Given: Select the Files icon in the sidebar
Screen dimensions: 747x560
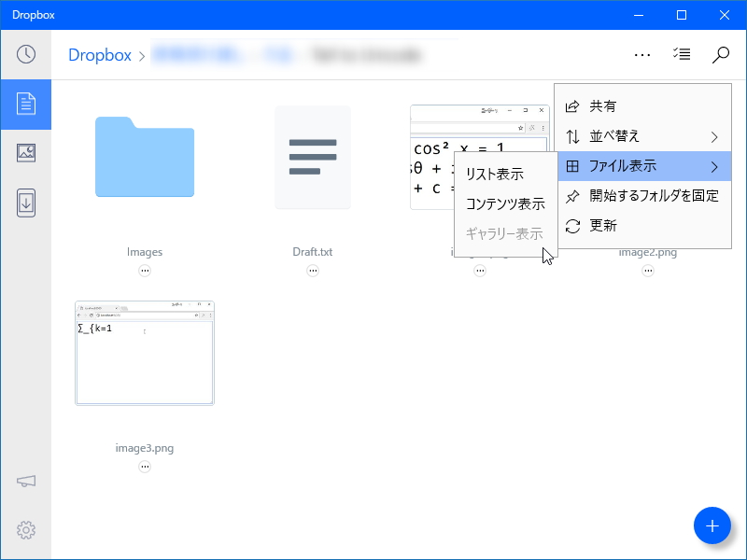Looking at the screenshot, I should pyautogui.click(x=25, y=105).
